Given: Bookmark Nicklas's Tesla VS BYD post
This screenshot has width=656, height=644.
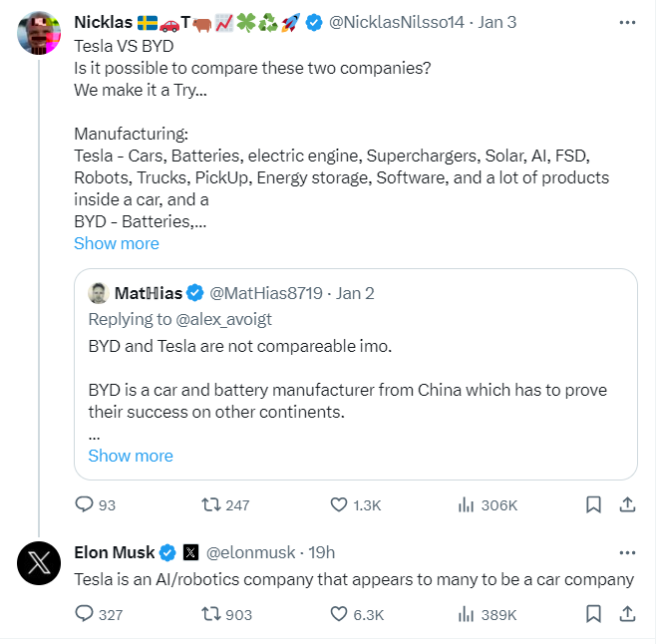Looking at the screenshot, I should pyautogui.click(x=593, y=505).
